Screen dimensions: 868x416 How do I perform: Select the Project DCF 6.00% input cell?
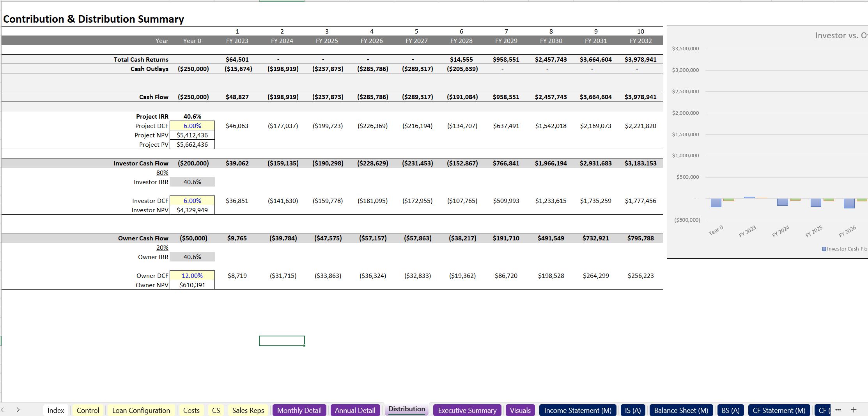click(192, 126)
